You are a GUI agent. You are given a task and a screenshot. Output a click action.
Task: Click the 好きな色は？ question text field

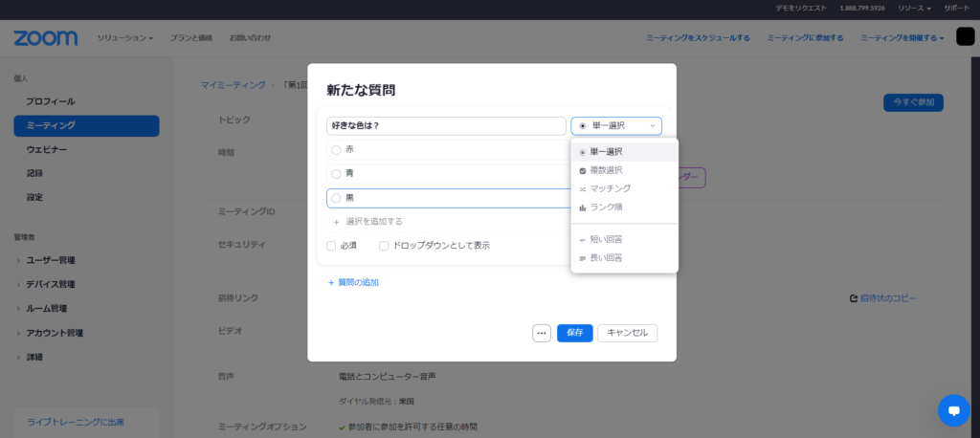(x=446, y=125)
